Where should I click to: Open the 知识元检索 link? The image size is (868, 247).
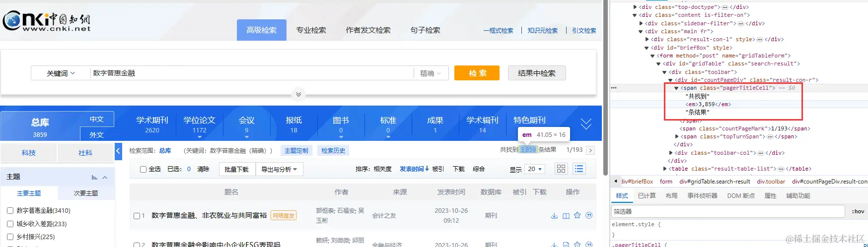click(542, 30)
